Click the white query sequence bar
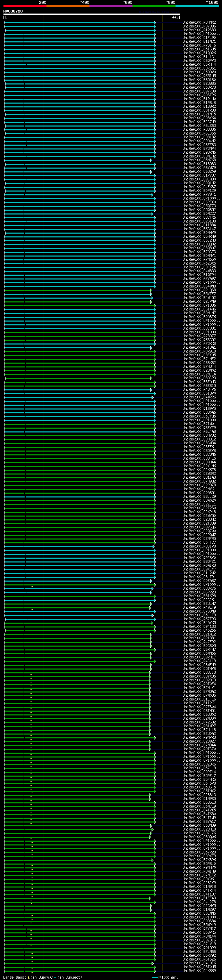 point(92,14)
